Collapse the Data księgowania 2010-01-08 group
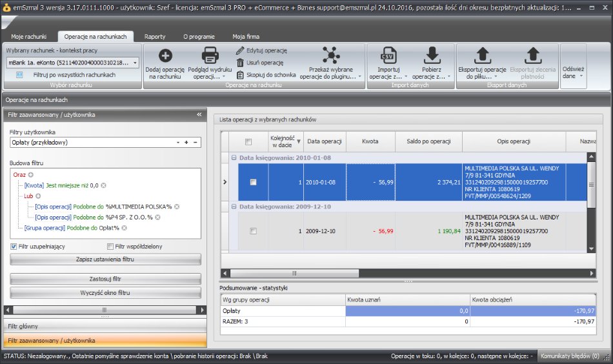Screen dimensions: 613x364 234,157
